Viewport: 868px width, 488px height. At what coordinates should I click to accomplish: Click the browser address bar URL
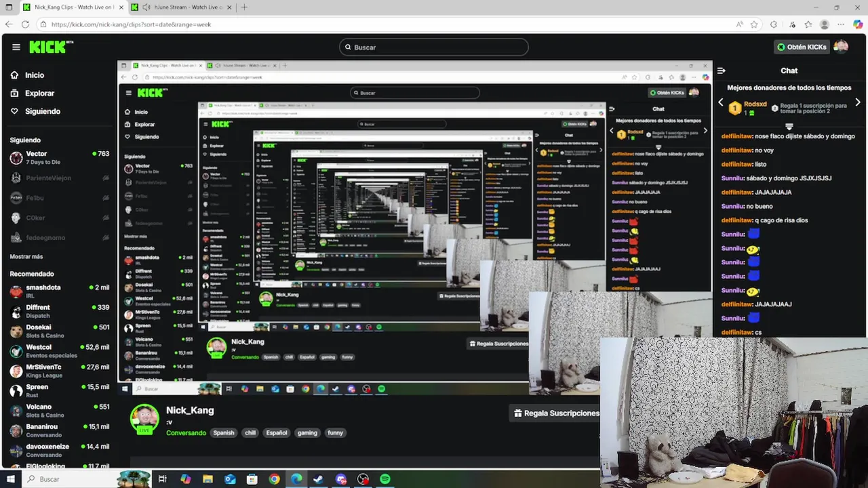(x=131, y=24)
